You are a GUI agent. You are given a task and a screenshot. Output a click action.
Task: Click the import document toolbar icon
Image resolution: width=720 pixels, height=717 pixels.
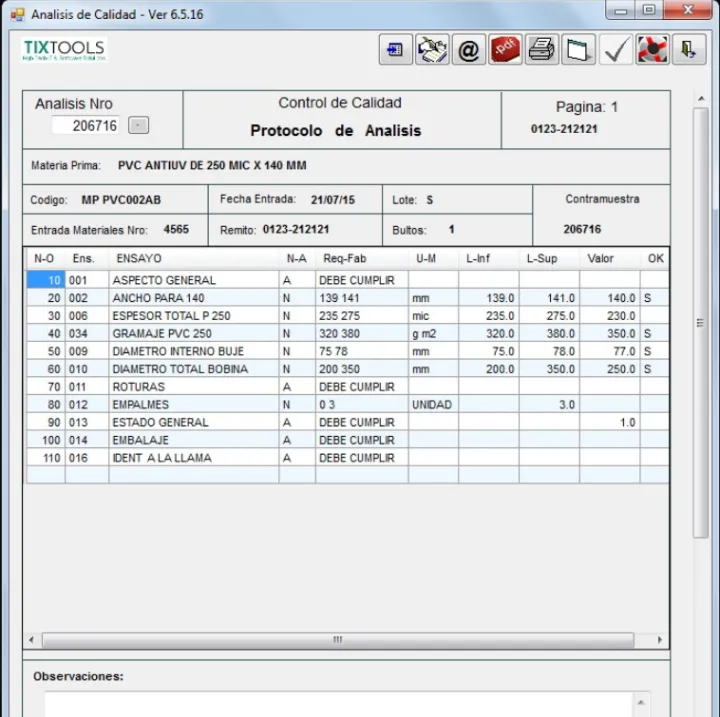click(x=395, y=50)
